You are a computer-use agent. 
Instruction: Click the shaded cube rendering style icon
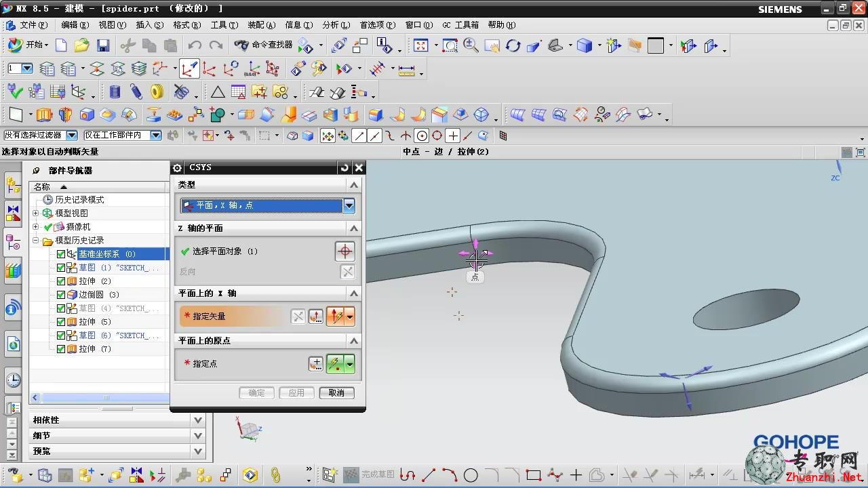point(585,45)
